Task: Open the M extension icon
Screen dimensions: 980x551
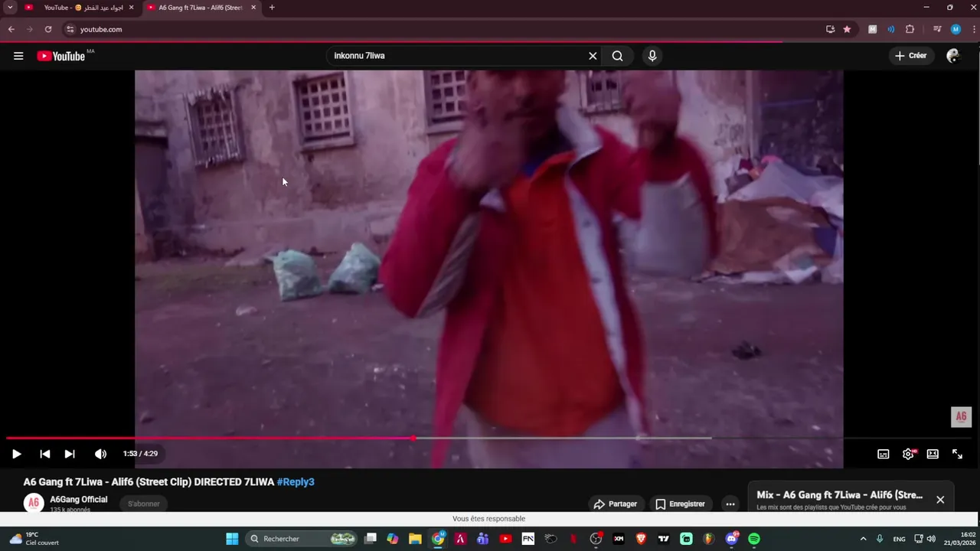Action: coord(872,29)
